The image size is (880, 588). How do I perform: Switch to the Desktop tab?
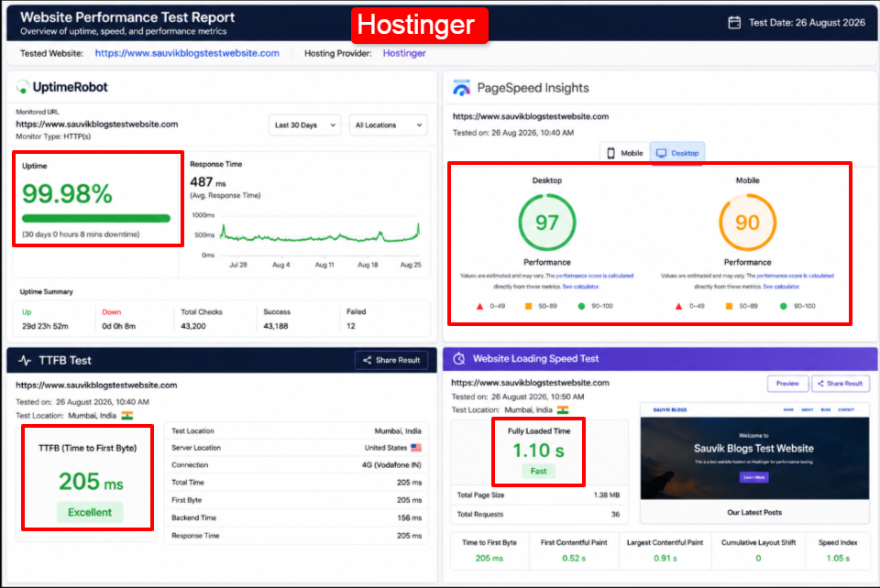tap(677, 153)
